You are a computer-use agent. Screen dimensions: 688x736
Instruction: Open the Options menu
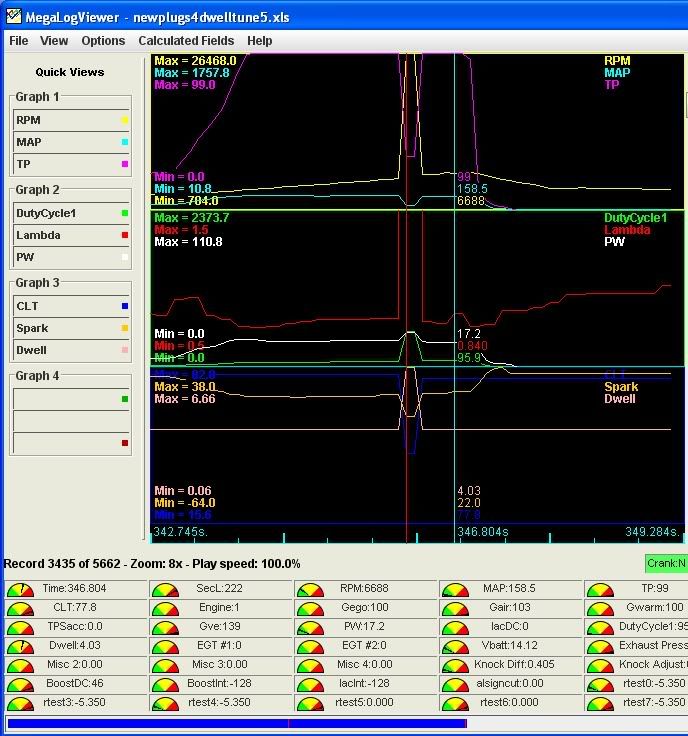point(103,41)
